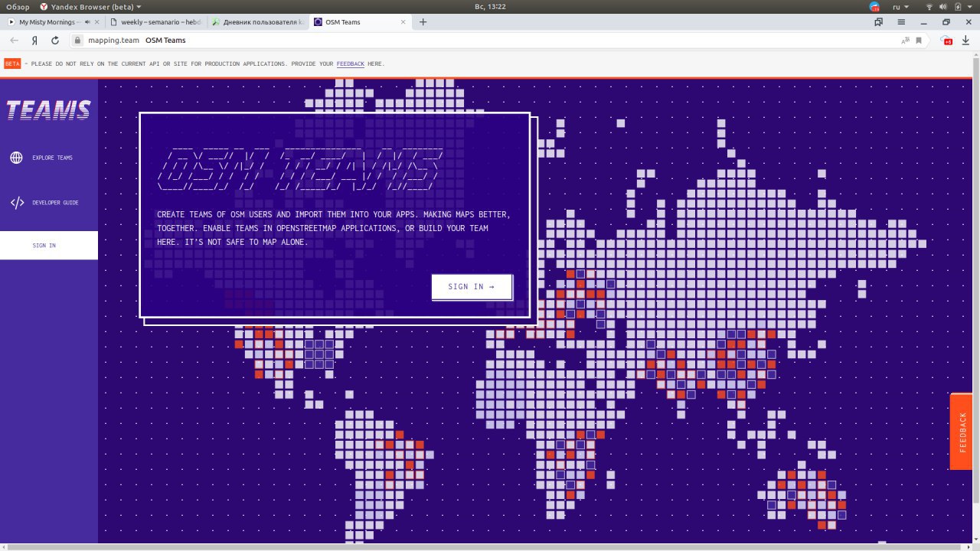Click the OSM Teams tab favicon
Screen dimensions: 980x551
317,22
